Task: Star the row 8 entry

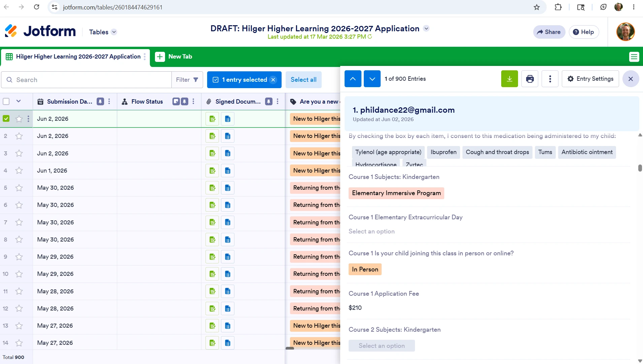Action: 19,240
